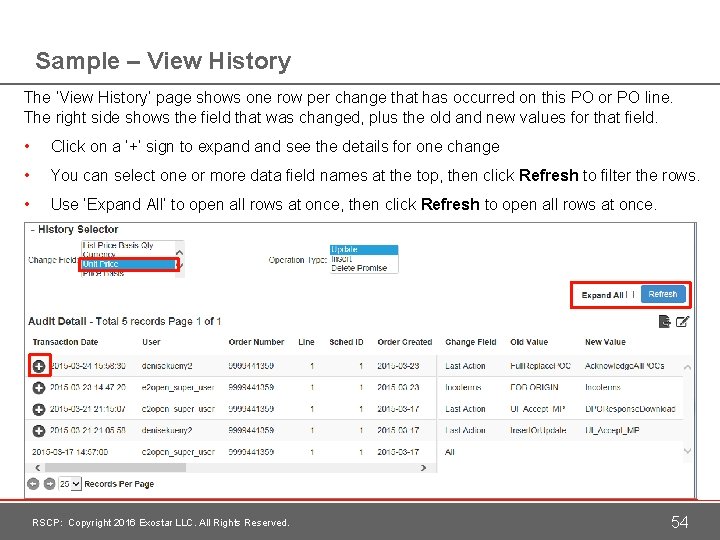Viewport: 720px width, 540px height.
Task: Select 'List Price Basis Qty' in the Change Field list
Action: pyautogui.click(x=118, y=245)
